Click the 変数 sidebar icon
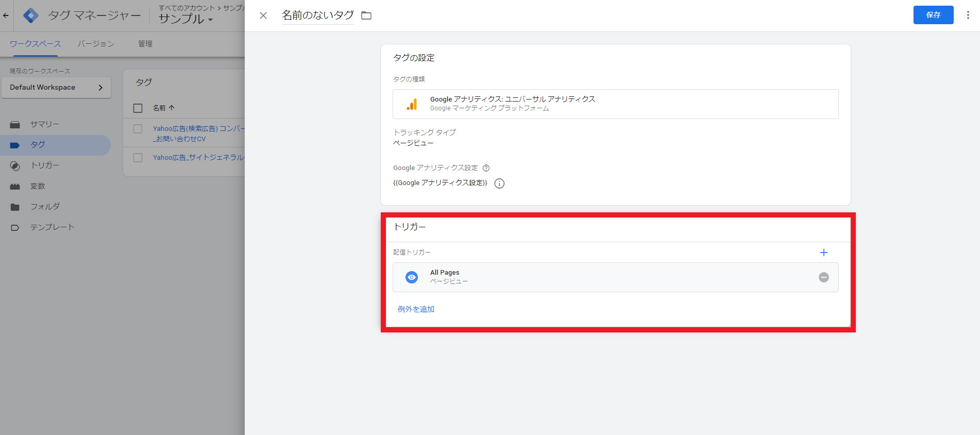Screen dimensions: 980x435 pyautogui.click(x=15, y=186)
